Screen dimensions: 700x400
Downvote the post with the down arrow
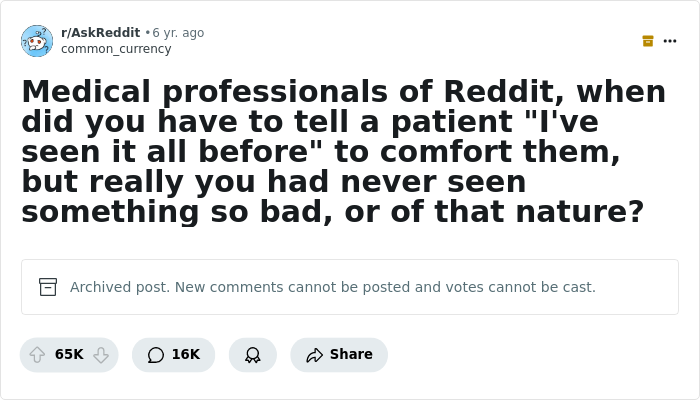click(101, 355)
